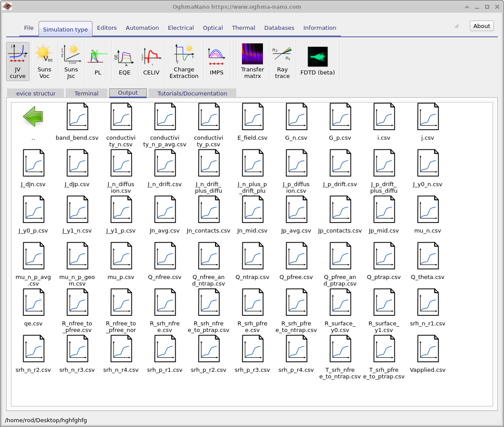Select the i.csv file icon
This screenshot has width=504, height=427.
click(384, 116)
